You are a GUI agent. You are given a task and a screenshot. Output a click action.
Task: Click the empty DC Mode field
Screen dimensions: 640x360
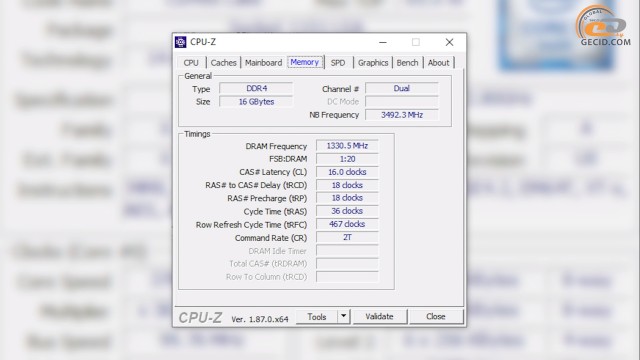(402, 102)
